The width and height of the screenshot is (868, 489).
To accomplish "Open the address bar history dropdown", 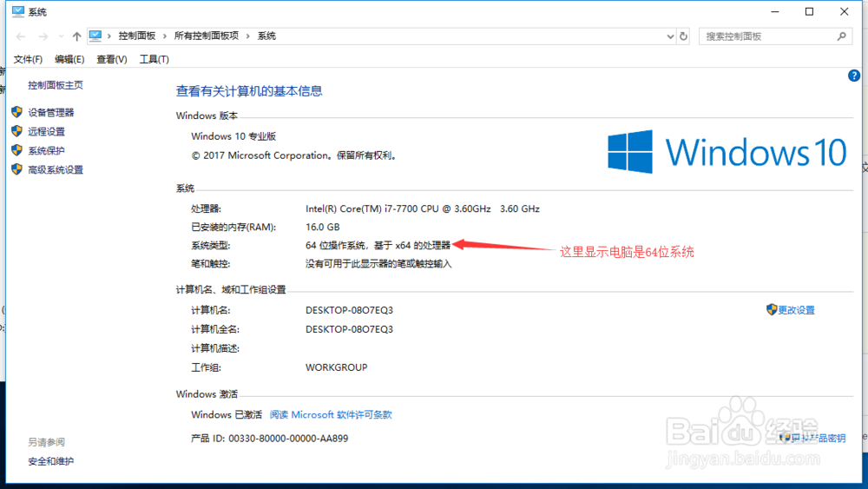I will (670, 36).
